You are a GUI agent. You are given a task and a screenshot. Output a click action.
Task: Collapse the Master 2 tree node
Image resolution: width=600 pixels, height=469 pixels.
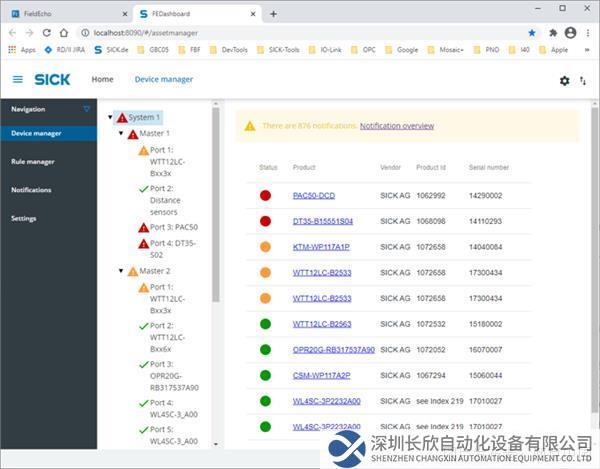point(121,271)
